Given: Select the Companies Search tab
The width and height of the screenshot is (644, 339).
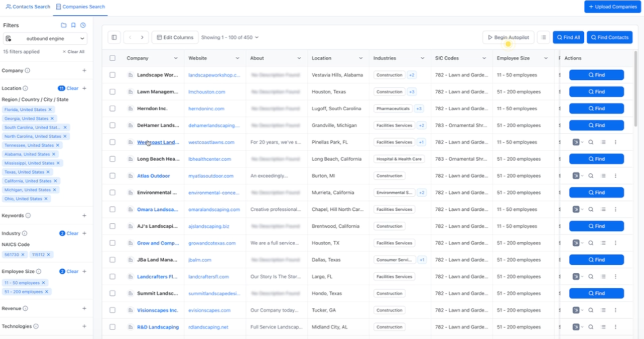Looking at the screenshot, I should [81, 7].
